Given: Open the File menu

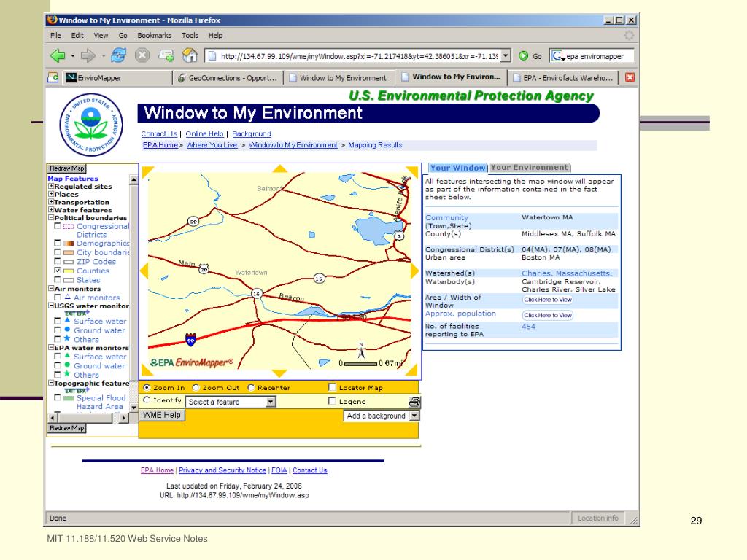Looking at the screenshot, I should pyautogui.click(x=55, y=35).
